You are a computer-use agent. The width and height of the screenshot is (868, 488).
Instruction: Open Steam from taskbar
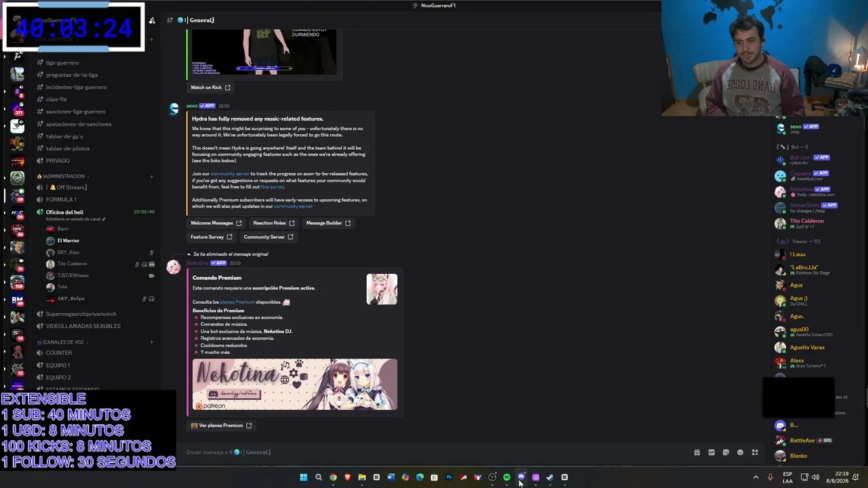coord(550,477)
